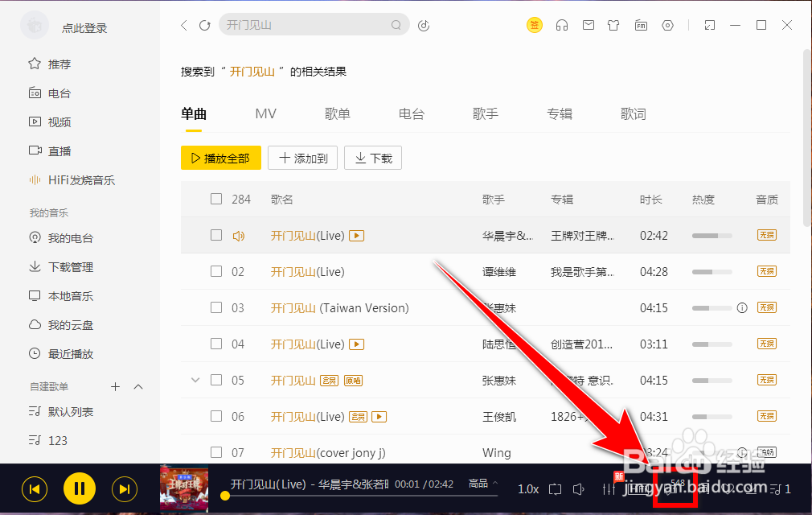This screenshot has height=515, width=812.
Task: Pause the current song
Action: coord(80,488)
